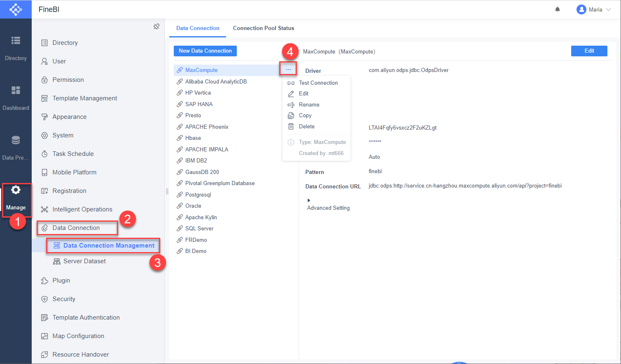Switch to the Data Connection tab
The image size is (621, 364).
(198, 28)
